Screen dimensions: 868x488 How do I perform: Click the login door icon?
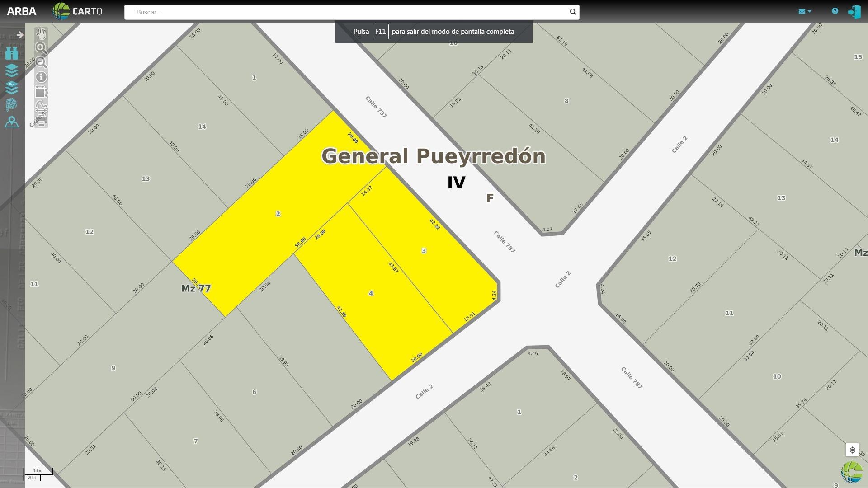[x=854, y=12]
